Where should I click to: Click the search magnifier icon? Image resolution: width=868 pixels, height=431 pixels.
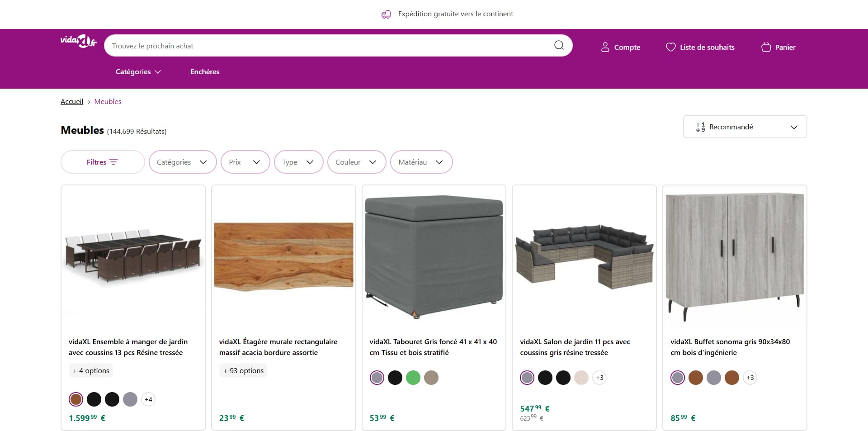[559, 45]
